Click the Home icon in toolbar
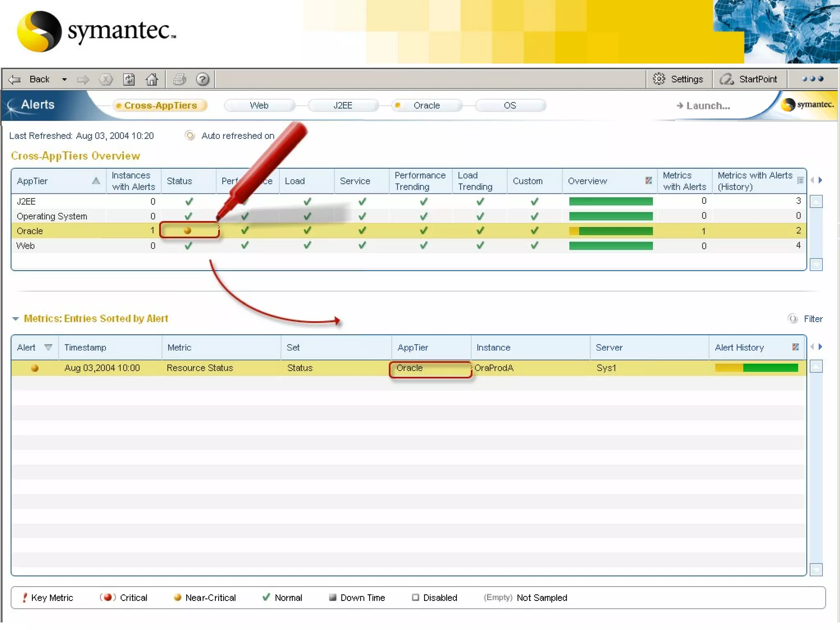 pyautogui.click(x=152, y=79)
